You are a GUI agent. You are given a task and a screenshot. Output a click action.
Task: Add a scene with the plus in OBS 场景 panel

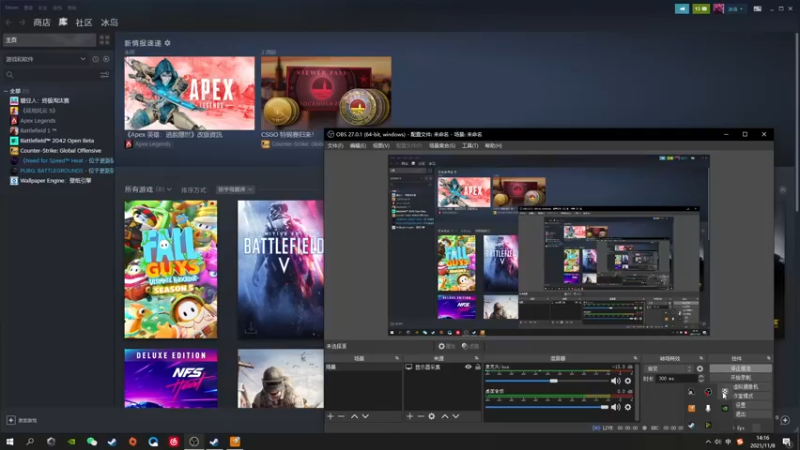[330, 416]
